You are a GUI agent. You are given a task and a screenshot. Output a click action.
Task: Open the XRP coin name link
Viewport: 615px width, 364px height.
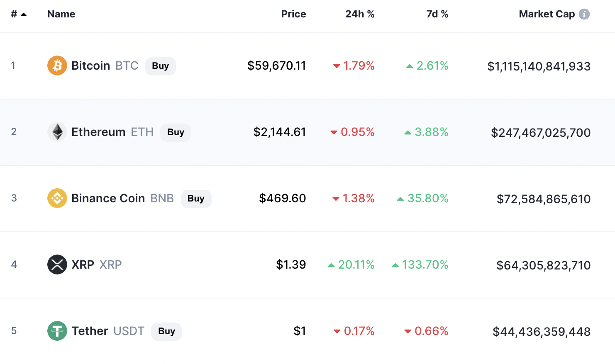pyautogui.click(x=83, y=265)
